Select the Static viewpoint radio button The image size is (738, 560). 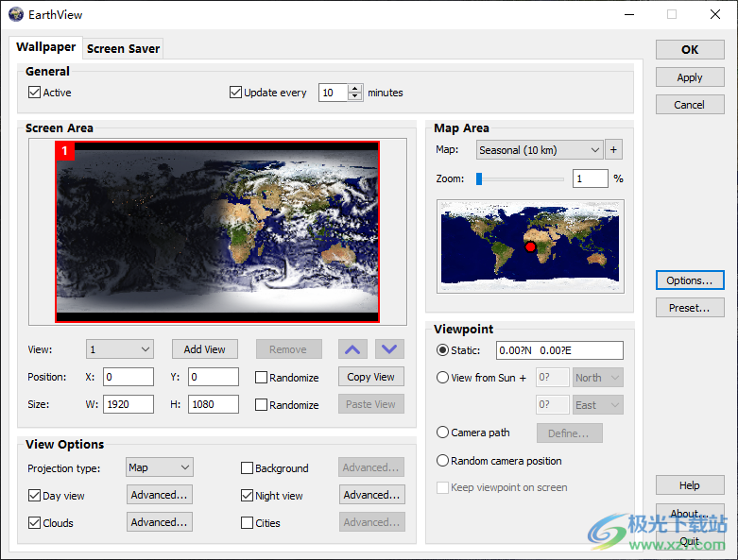(442, 350)
